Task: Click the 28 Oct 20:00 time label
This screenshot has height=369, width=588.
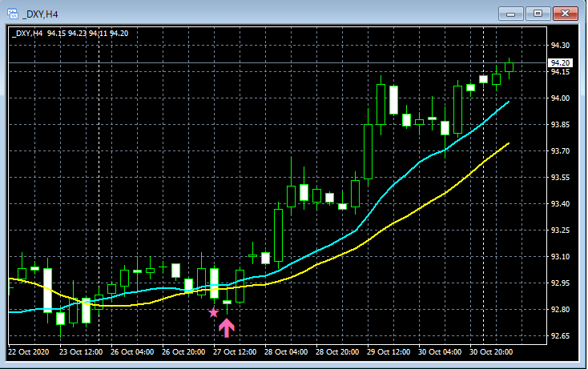Action: click(x=337, y=352)
